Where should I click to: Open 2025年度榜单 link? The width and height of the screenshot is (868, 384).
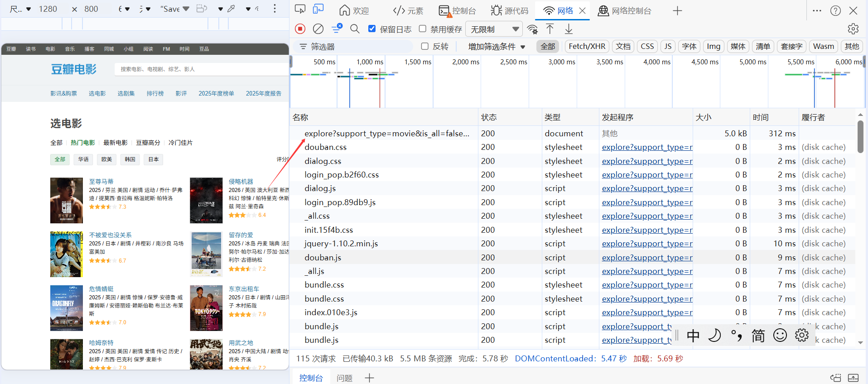coord(216,93)
